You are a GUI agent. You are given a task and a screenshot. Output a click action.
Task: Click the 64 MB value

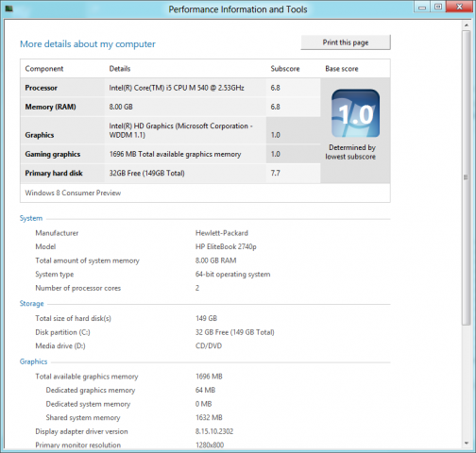pyautogui.click(x=205, y=390)
